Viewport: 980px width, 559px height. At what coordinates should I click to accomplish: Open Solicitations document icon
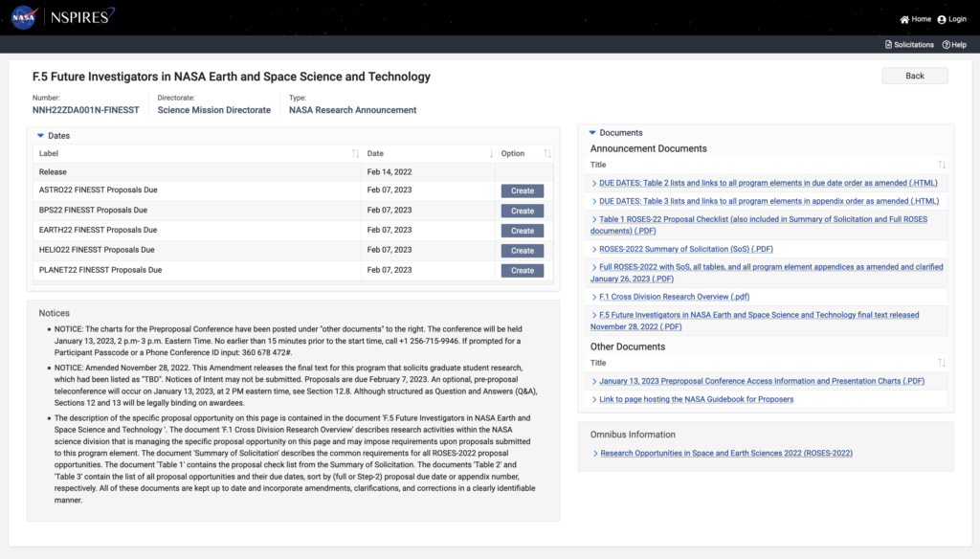click(x=888, y=44)
